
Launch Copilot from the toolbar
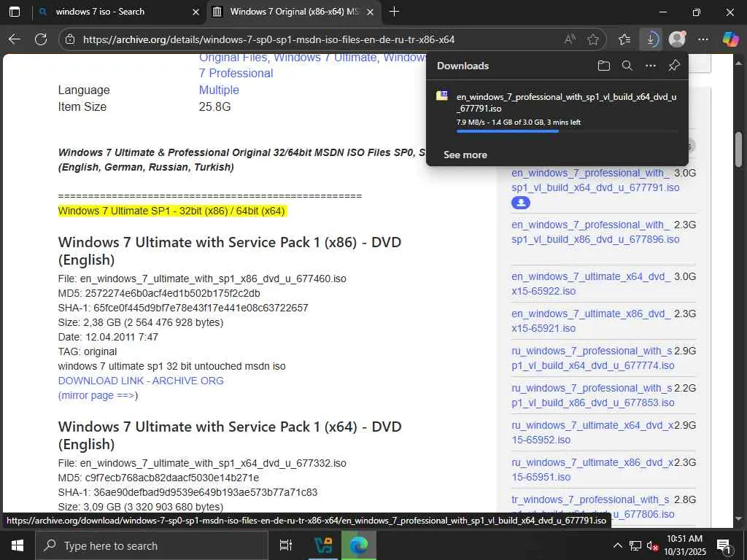tap(730, 39)
